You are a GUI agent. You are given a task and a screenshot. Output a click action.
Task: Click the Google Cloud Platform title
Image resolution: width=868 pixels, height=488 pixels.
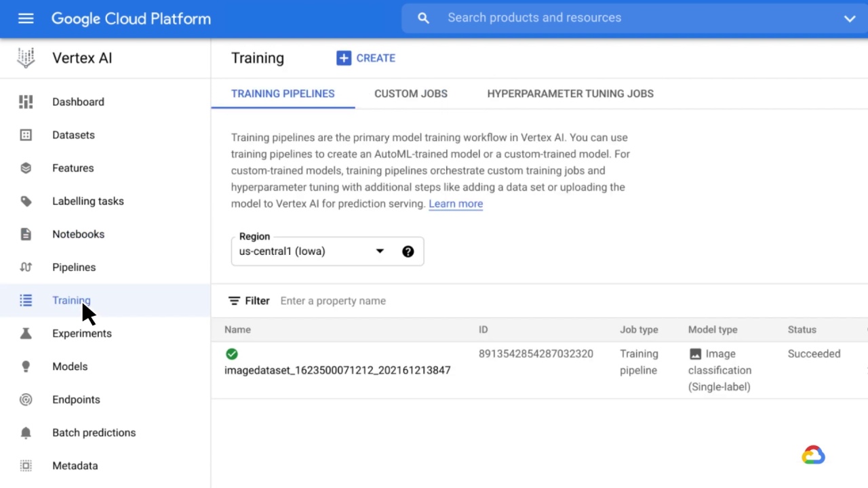(x=131, y=19)
